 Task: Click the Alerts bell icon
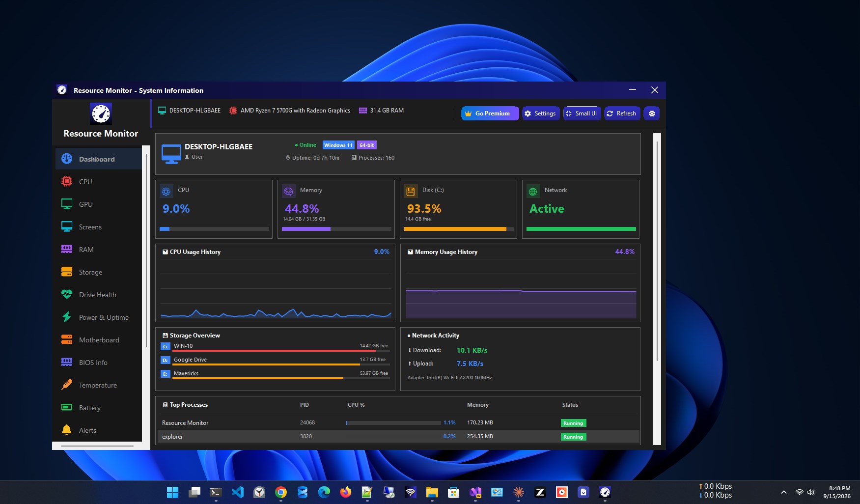tap(67, 430)
